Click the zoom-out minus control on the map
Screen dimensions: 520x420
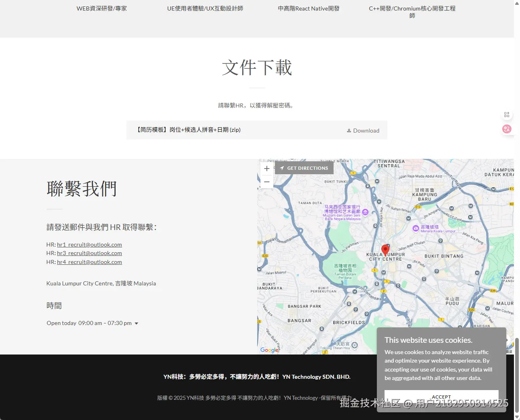click(x=266, y=182)
